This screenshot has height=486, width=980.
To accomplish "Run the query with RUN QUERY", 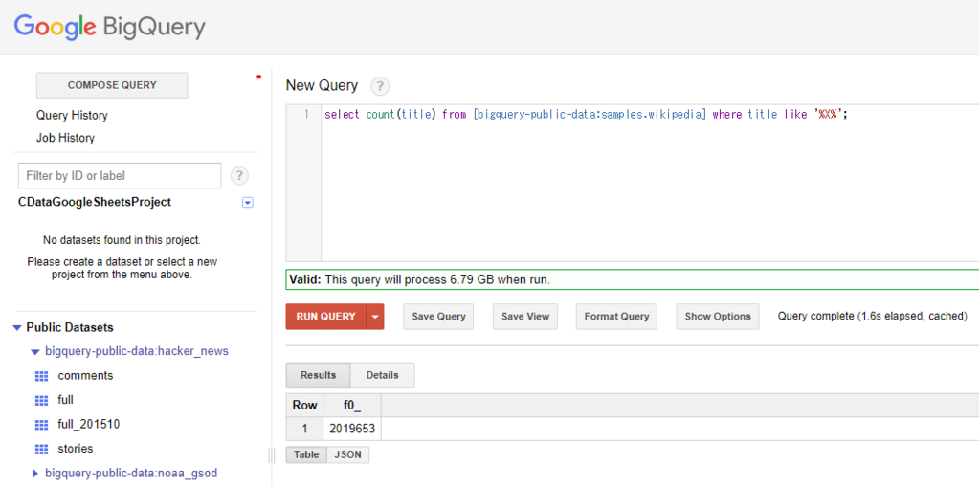I will coord(326,317).
